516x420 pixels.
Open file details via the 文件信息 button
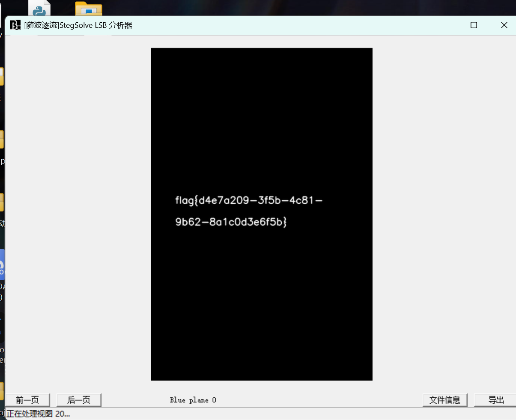tap(445, 400)
